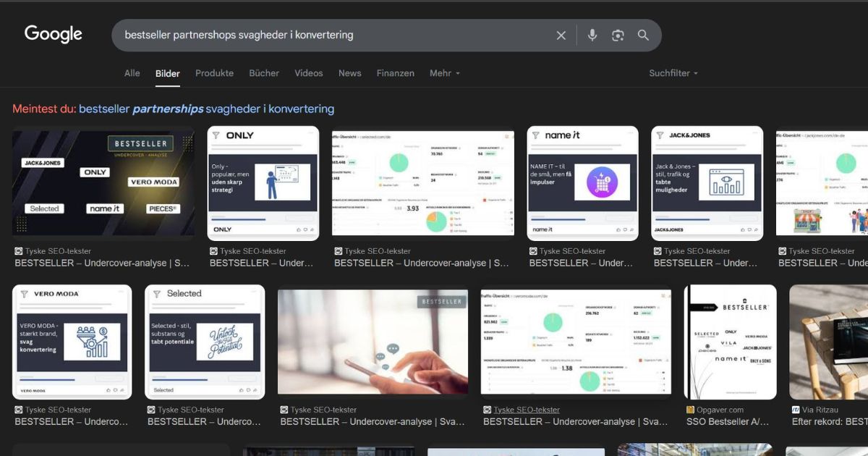Open 'BESTSELLER – Undercover-analyse | Sva...' under smartphone image
Screen dimensions: 868x456
[x=373, y=422]
